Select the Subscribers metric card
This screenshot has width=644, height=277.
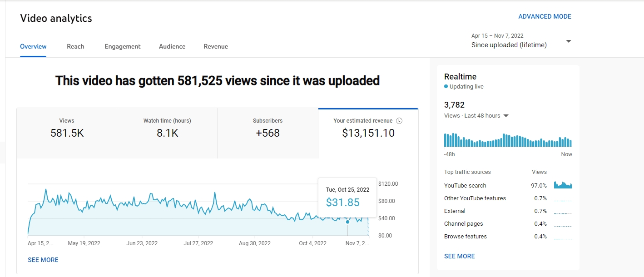(268, 128)
